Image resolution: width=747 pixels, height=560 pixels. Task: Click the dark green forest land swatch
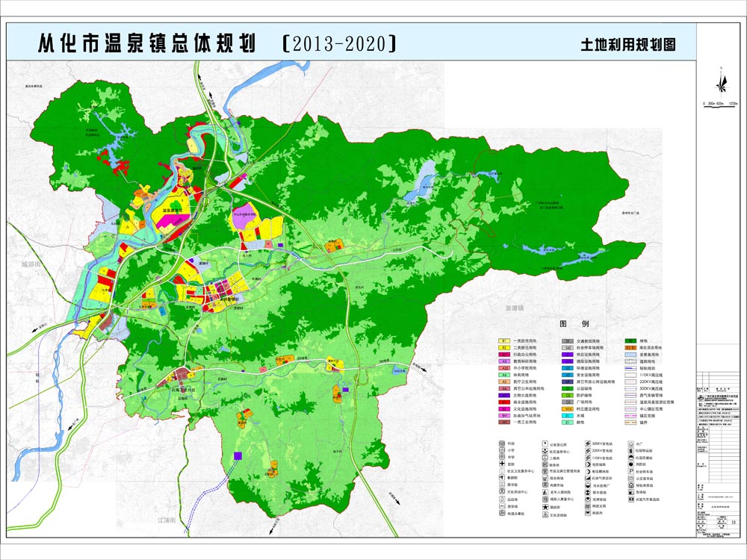point(630,341)
